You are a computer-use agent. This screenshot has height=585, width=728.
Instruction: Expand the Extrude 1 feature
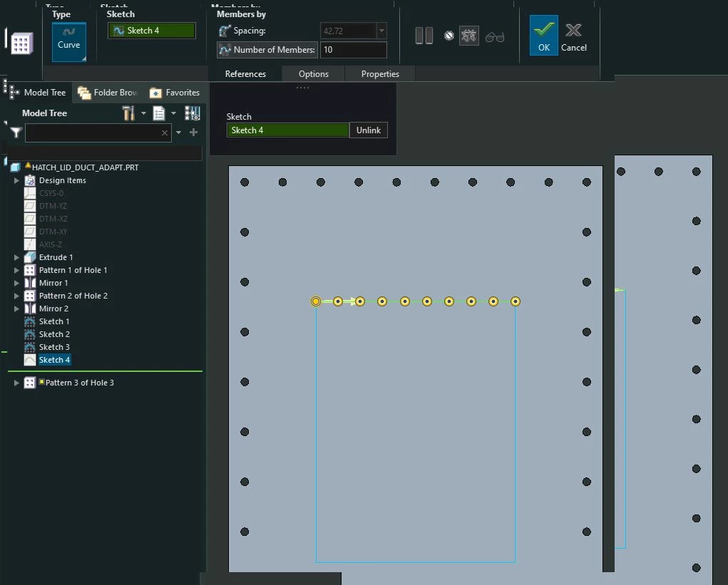(16, 257)
